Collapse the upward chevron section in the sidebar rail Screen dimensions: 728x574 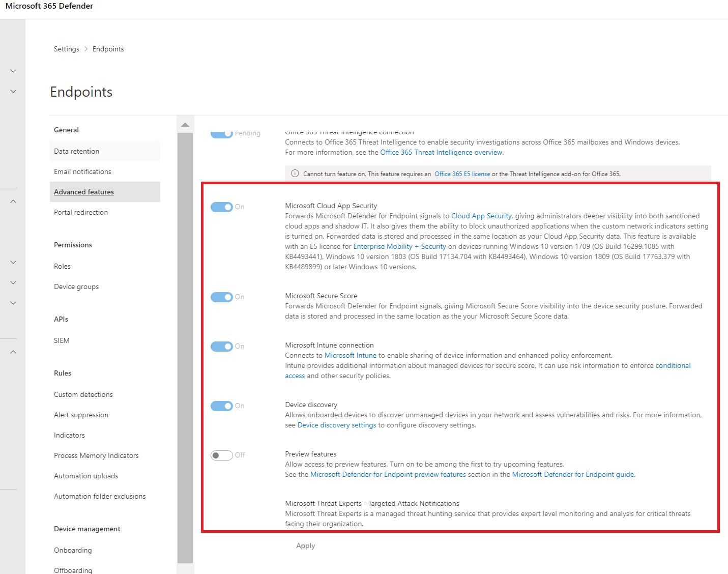(13, 201)
